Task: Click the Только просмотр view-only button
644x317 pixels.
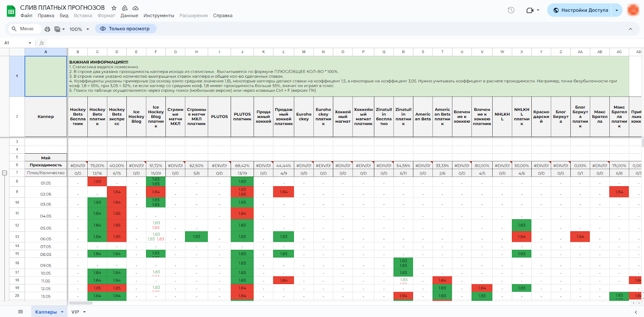Action: [126, 29]
